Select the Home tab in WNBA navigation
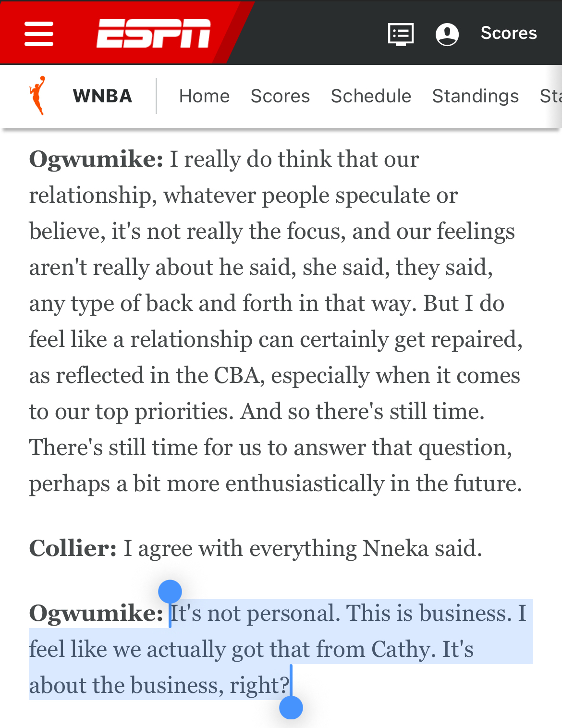 tap(204, 96)
